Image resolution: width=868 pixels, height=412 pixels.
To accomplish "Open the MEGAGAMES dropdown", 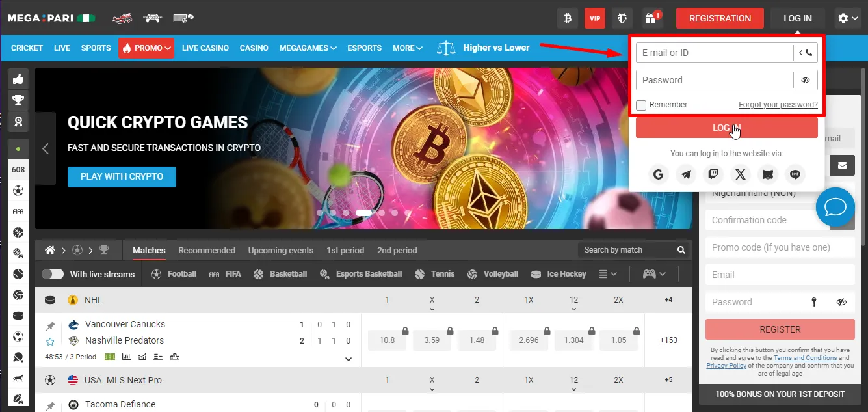I will [x=308, y=48].
